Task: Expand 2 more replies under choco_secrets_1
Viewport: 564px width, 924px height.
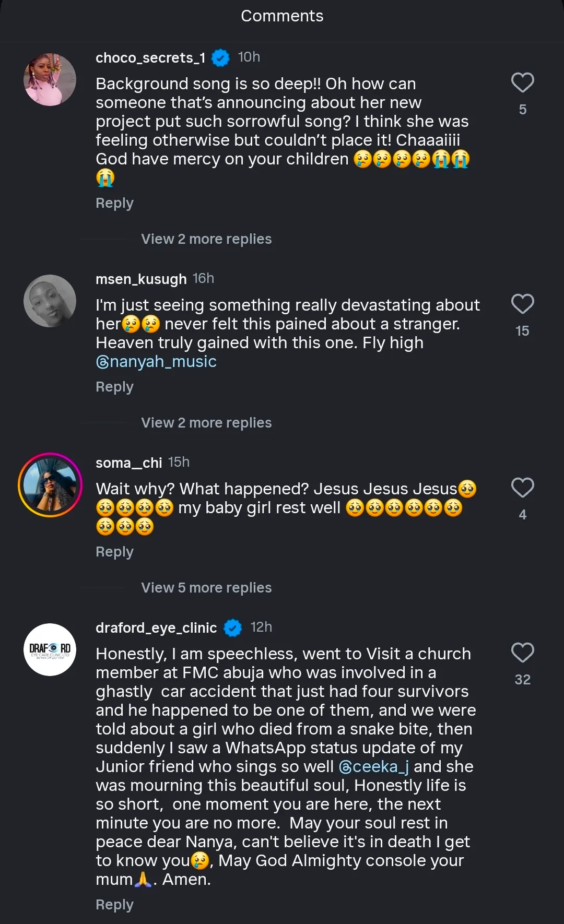Action: coord(206,239)
